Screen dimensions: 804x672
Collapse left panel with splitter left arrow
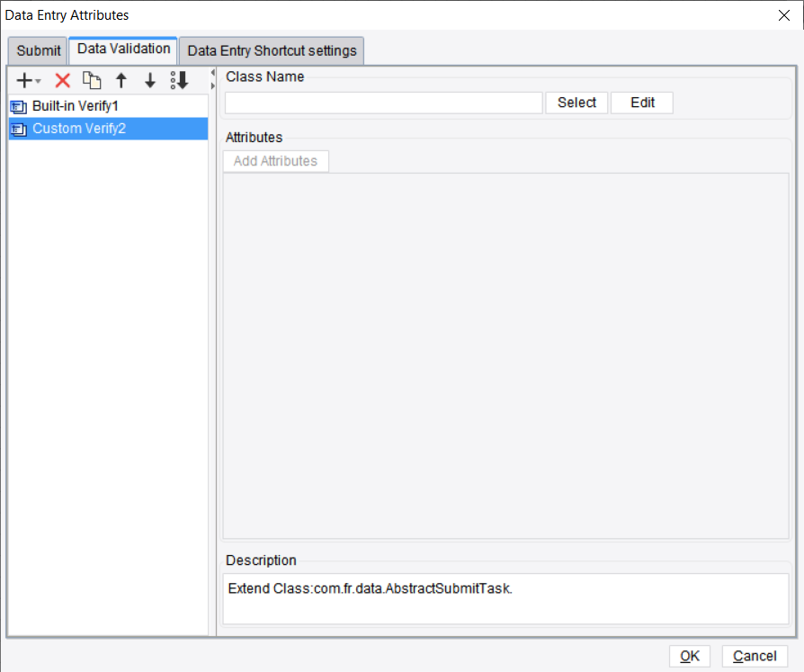tap(212, 73)
